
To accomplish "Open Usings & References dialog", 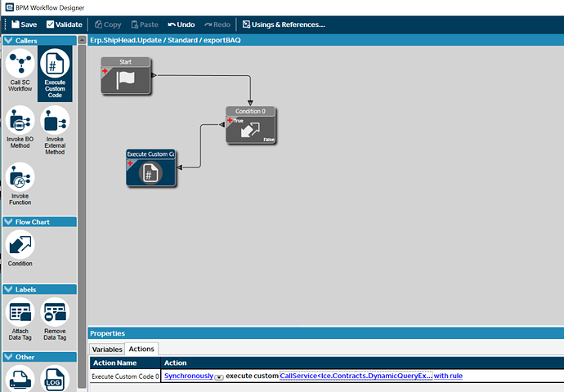I will coord(284,24).
